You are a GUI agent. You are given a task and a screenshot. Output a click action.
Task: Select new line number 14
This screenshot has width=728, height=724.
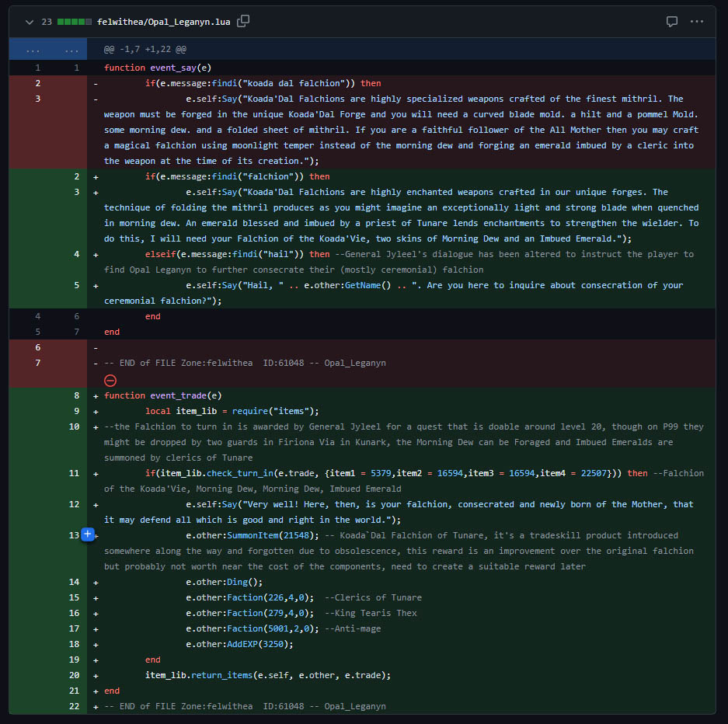click(x=75, y=582)
